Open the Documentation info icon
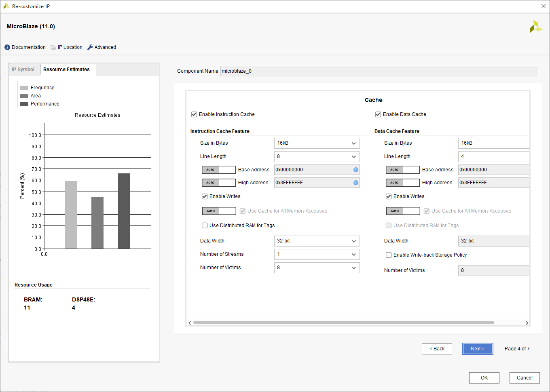Viewport: 550px width, 392px height. point(7,47)
